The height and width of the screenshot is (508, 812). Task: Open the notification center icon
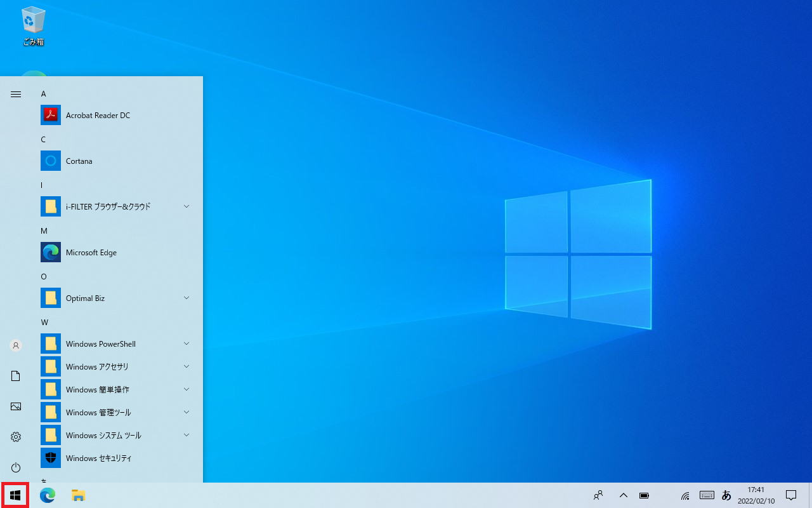(791, 495)
